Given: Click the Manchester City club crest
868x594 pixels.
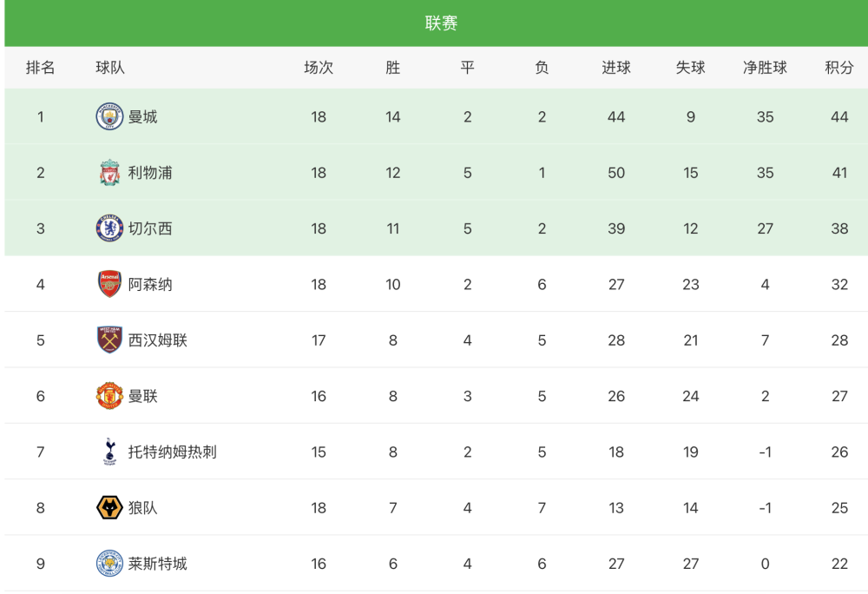Looking at the screenshot, I should tap(109, 117).
